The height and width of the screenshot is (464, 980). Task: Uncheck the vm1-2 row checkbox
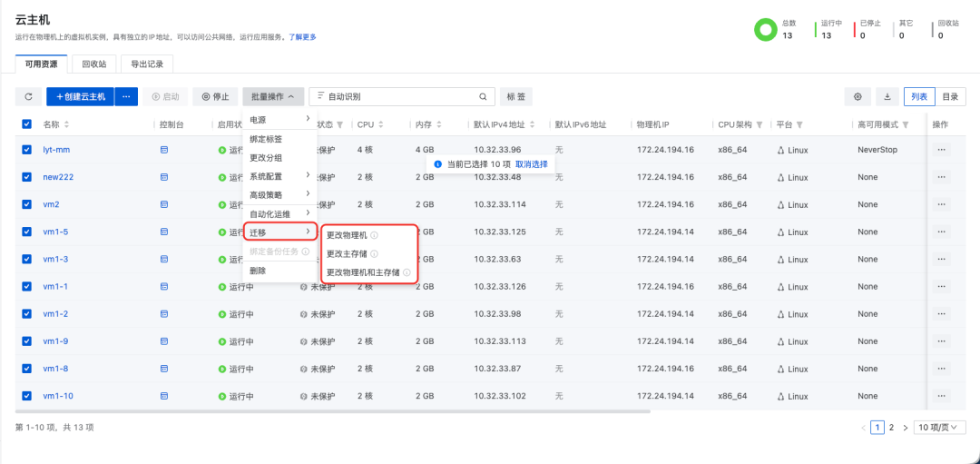coord(27,314)
